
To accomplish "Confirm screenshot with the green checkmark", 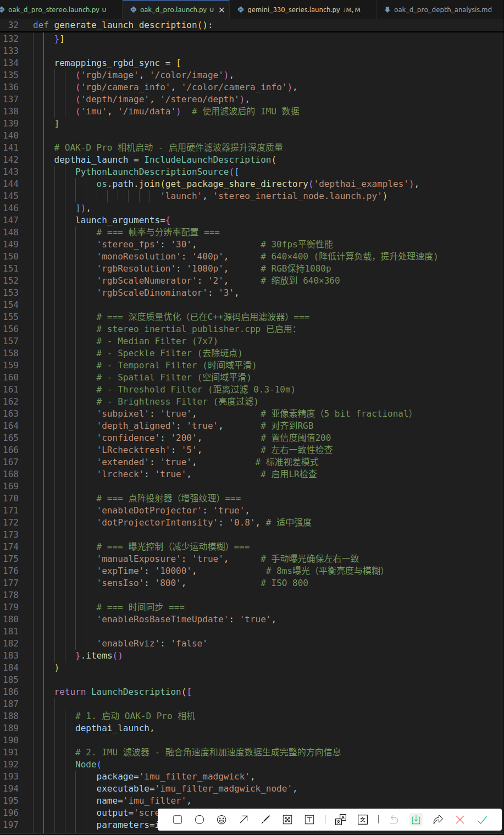I will coord(482,820).
